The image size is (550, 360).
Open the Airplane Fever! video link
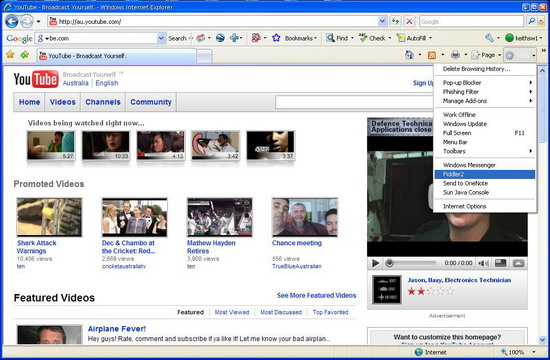pyautogui.click(x=117, y=329)
